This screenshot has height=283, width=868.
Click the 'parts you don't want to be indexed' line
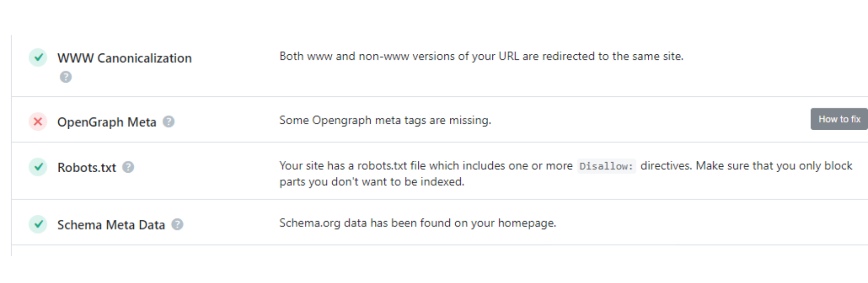click(372, 182)
